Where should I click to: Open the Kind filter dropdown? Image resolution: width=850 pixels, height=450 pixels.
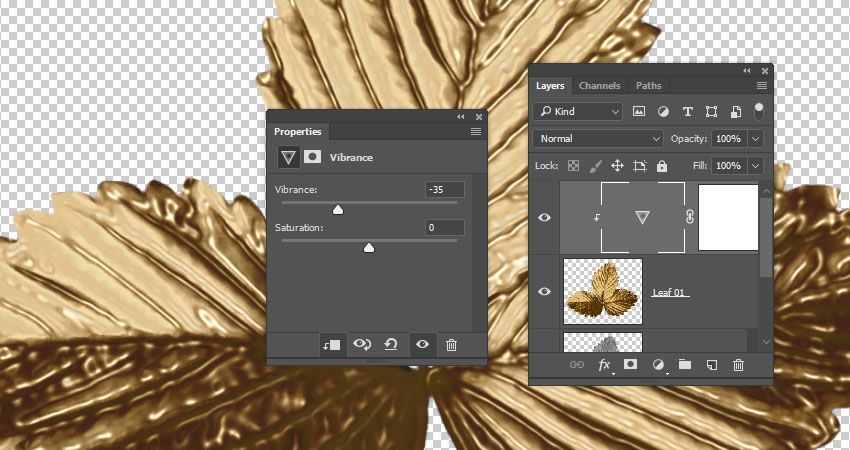tap(578, 111)
